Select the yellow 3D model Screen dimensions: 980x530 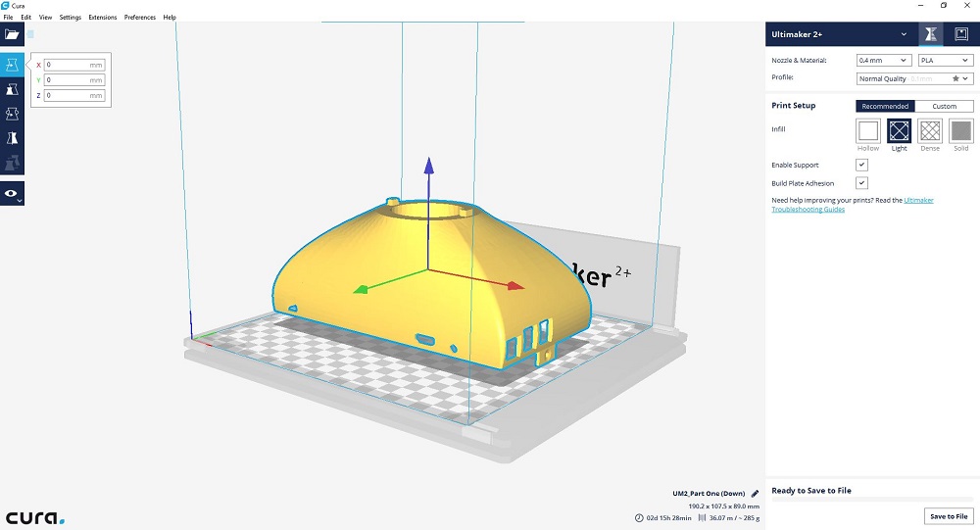coord(431,284)
